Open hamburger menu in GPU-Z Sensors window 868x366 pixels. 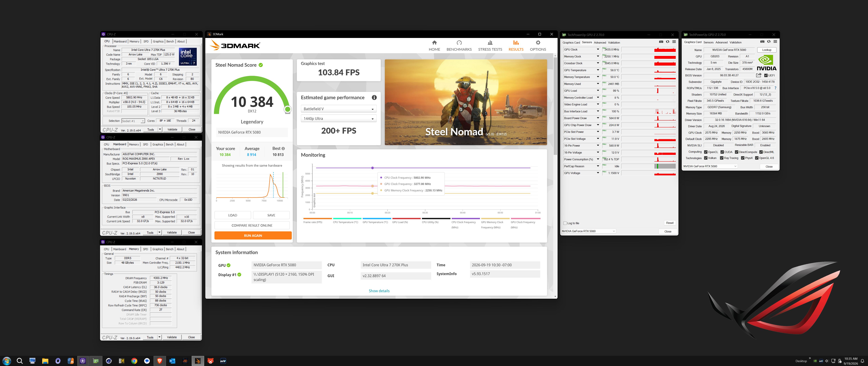click(x=674, y=42)
